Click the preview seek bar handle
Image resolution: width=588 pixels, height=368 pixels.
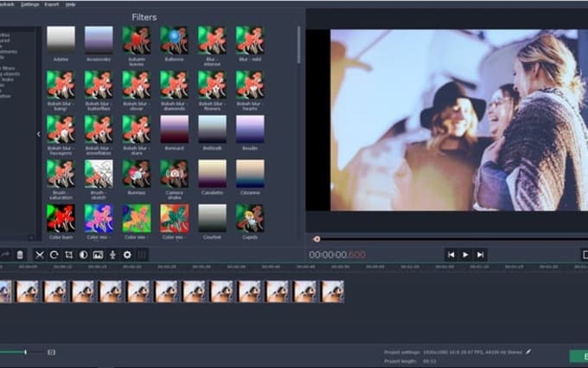click(316, 239)
